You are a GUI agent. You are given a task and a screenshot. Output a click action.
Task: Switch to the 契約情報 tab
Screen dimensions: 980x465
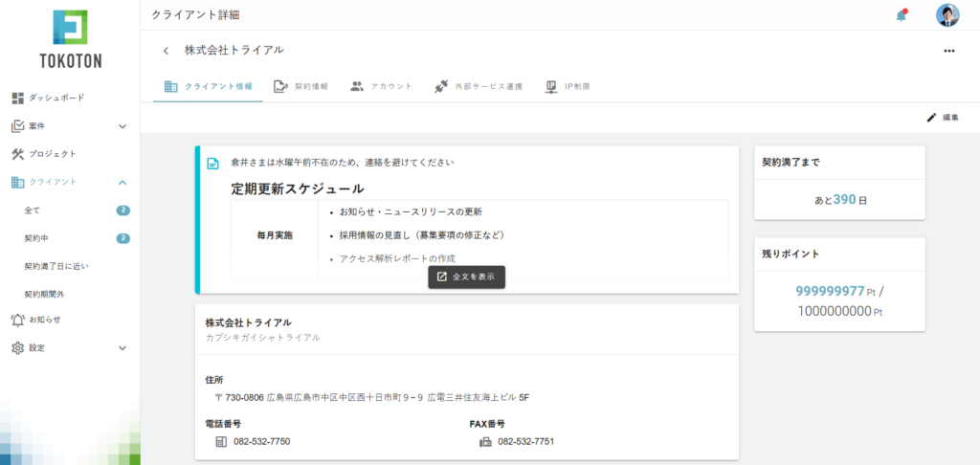(x=301, y=86)
